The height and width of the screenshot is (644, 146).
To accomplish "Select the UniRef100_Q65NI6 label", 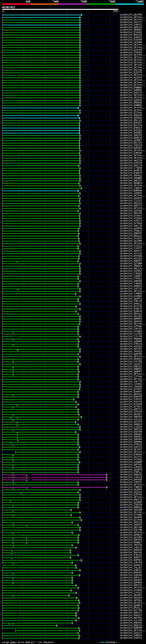I will pos(131,535).
